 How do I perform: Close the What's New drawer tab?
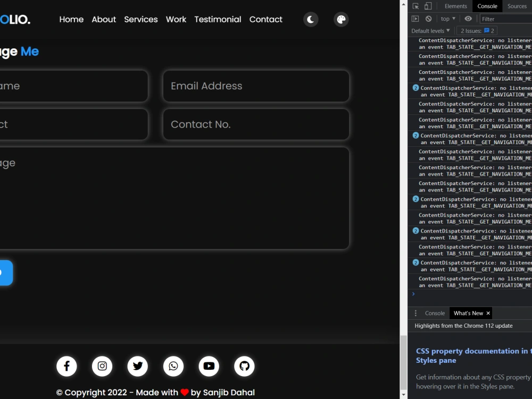pyautogui.click(x=488, y=313)
